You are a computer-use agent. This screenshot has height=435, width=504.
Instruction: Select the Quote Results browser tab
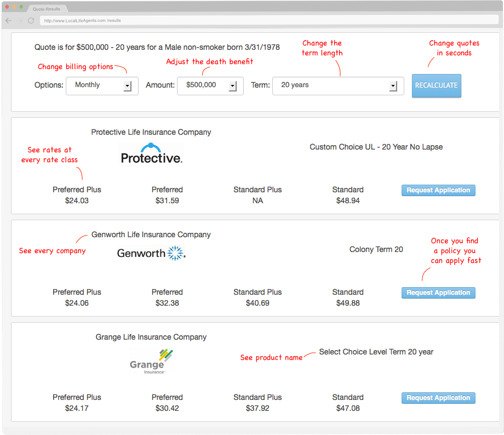(47, 9)
